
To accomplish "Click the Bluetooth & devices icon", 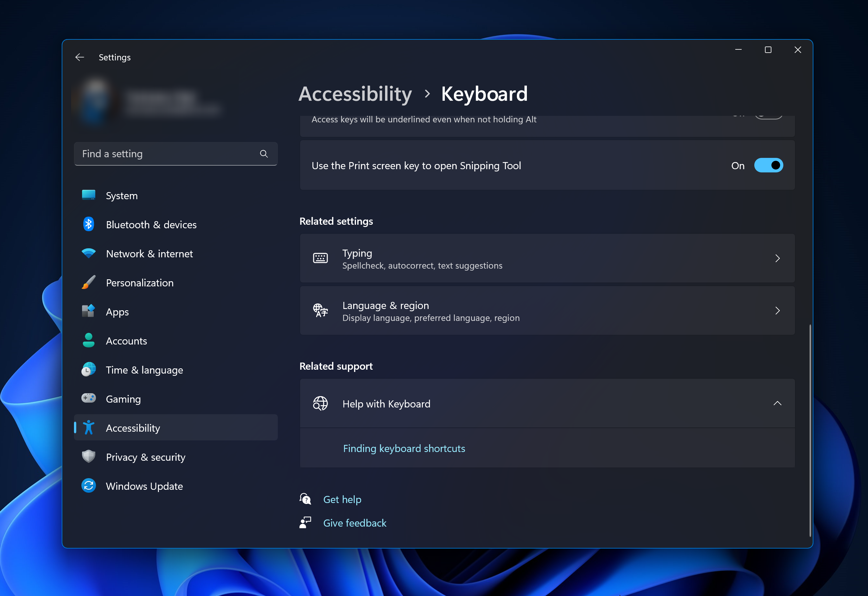I will click(x=89, y=224).
